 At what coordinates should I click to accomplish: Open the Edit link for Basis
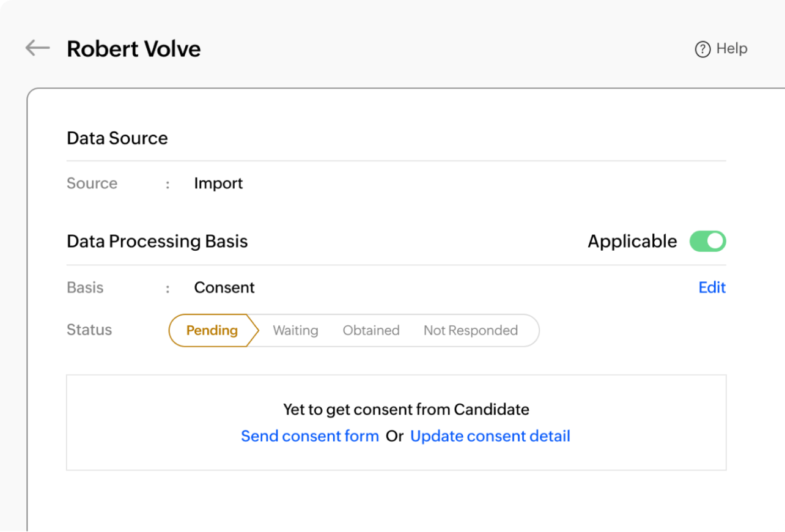click(x=712, y=287)
